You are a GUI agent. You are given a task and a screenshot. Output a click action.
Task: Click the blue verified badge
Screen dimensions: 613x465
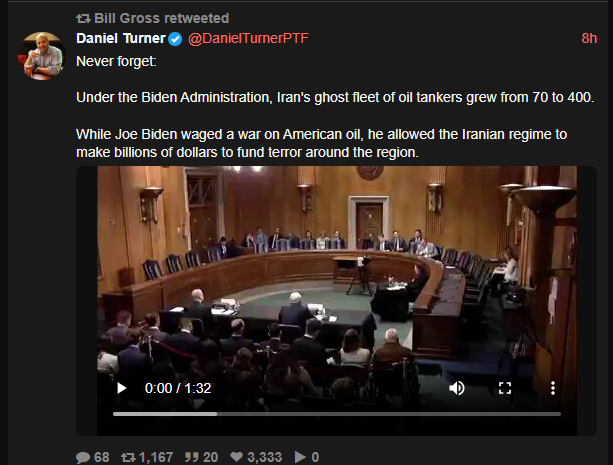tap(175, 39)
